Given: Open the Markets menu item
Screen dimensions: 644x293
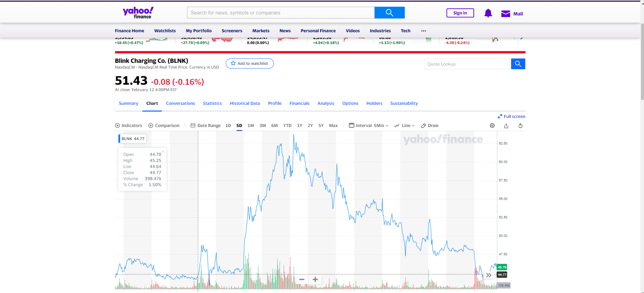Looking at the screenshot, I should tap(261, 31).
